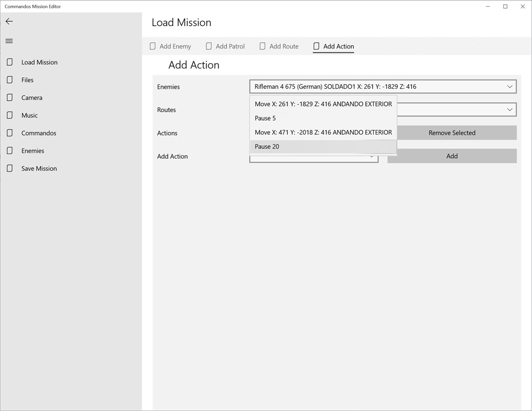532x411 pixels.
Task: Click the Load Mission page title
Action: pyautogui.click(x=181, y=22)
